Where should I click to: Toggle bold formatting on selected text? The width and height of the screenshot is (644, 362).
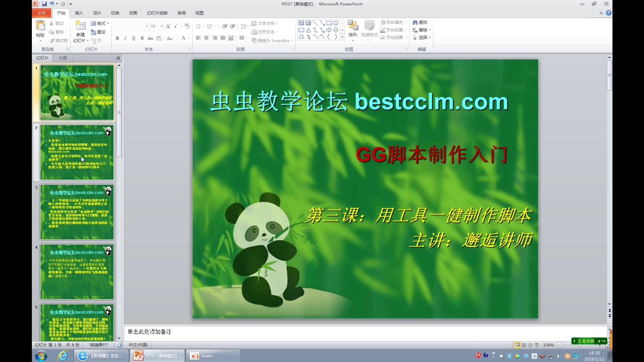[x=117, y=38]
